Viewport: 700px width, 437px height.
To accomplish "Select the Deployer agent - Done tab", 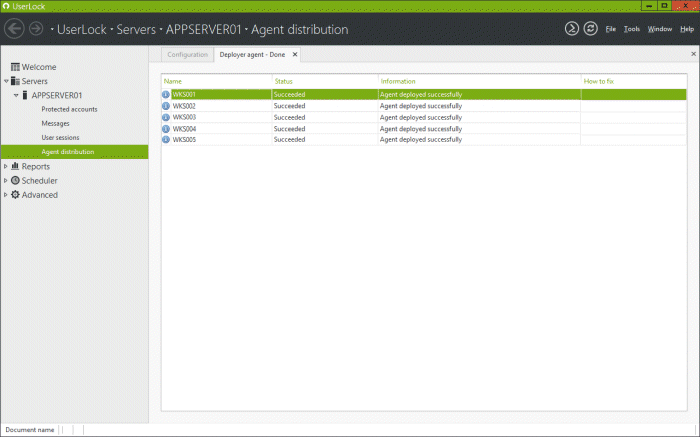I will 252,54.
